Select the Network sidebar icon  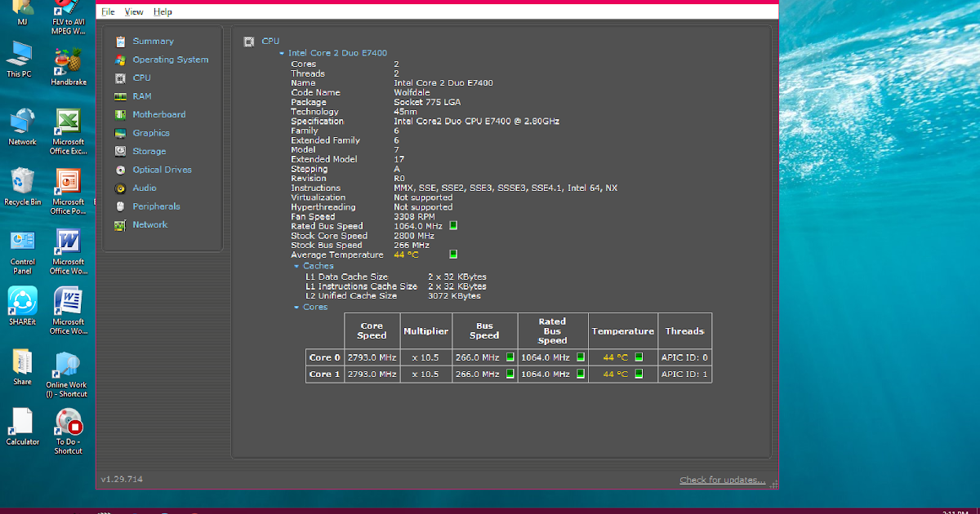(120, 225)
